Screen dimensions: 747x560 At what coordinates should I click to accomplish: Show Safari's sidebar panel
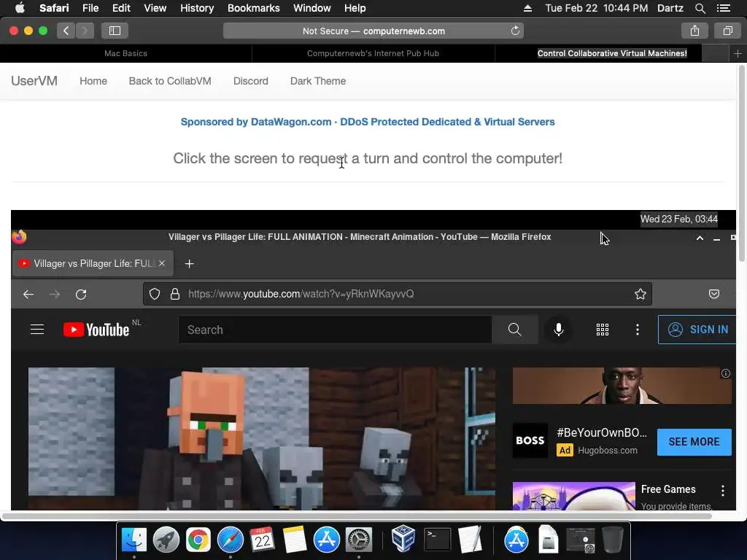tap(115, 31)
